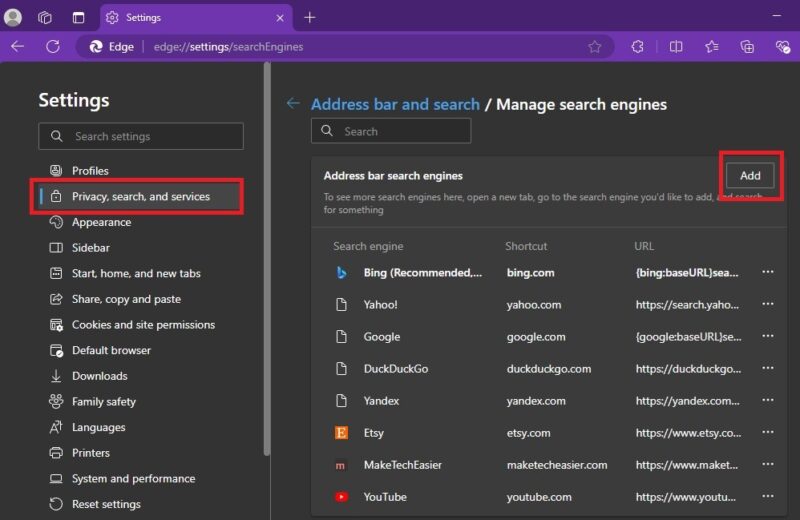Open a new tab with plus button
Viewport: 800px width, 520px height.
[x=310, y=18]
